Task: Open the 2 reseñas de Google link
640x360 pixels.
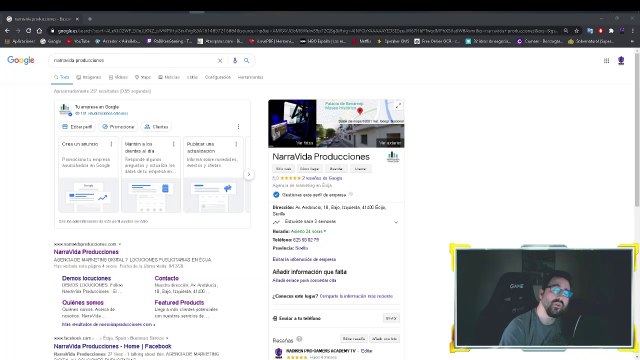Action: (322, 178)
